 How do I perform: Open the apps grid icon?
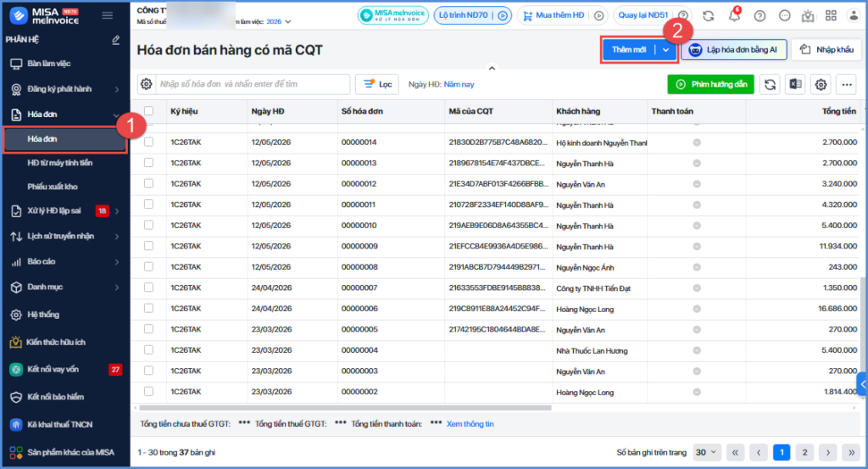(x=831, y=15)
